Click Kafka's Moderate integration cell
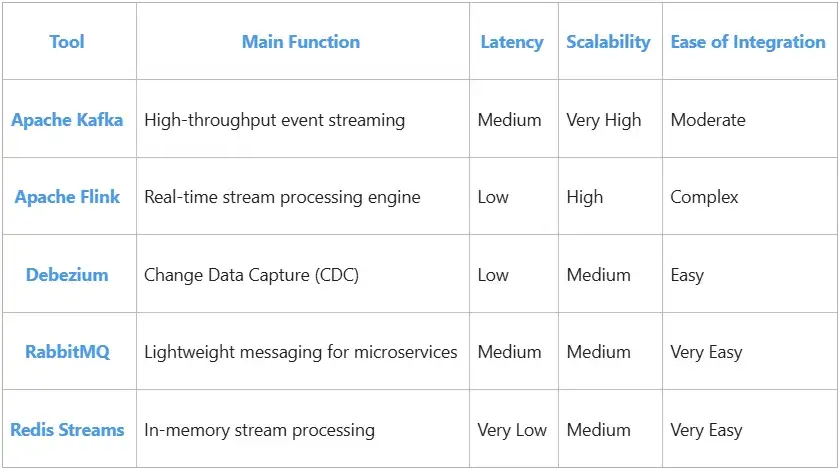Image resolution: width=839 pixels, height=469 pixels. (708, 120)
